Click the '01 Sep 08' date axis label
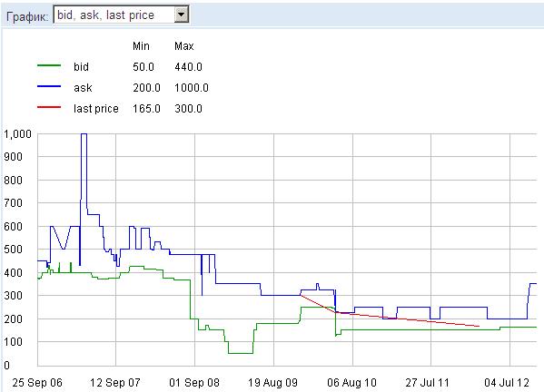The height and width of the screenshot is (392, 544). 194,383
